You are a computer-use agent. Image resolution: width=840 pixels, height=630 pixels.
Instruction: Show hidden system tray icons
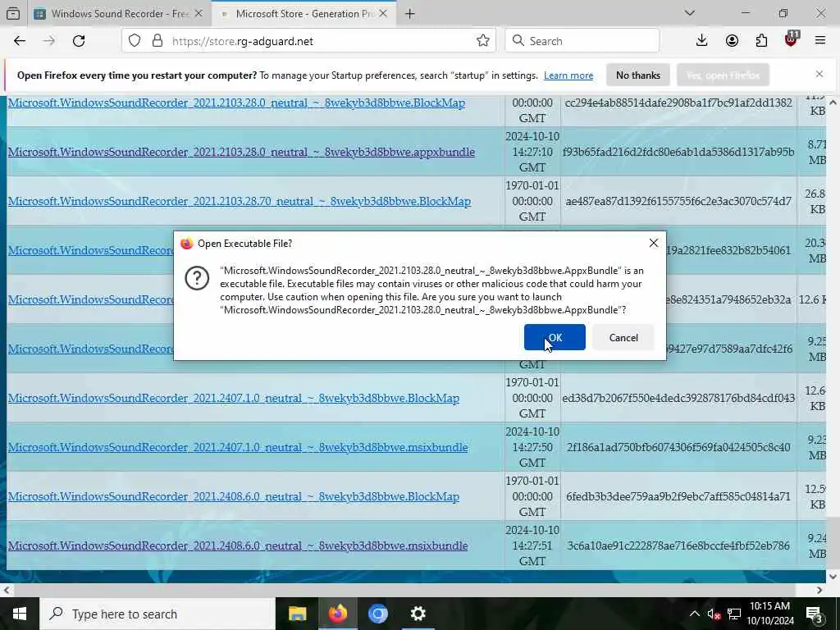pos(694,614)
